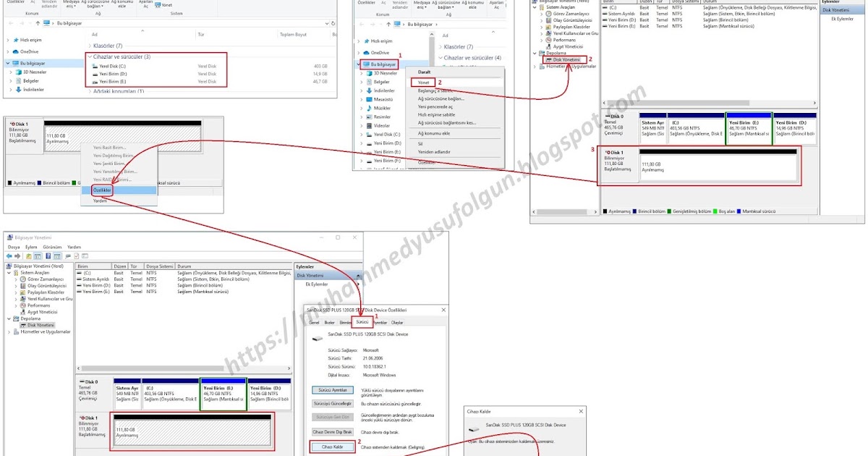This screenshot has height=456, width=868.
Task: Click OneDrive cloud icon in Explorer with context menu
Action: [366, 53]
